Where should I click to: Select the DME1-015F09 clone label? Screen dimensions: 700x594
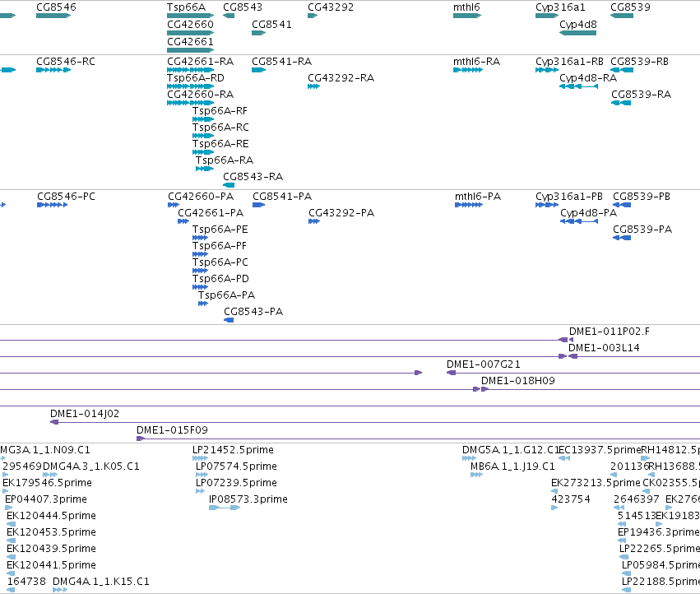click(172, 430)
